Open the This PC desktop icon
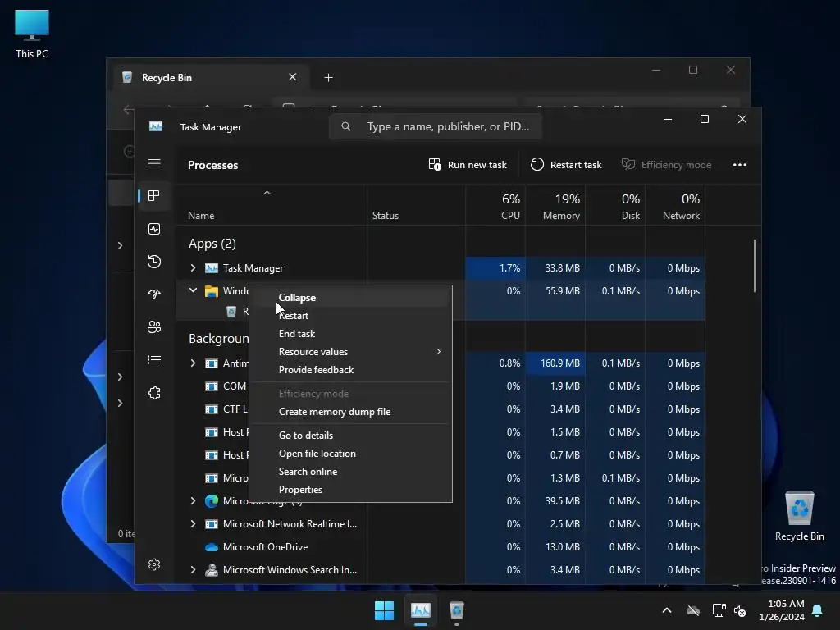 [x=32, y=34]
